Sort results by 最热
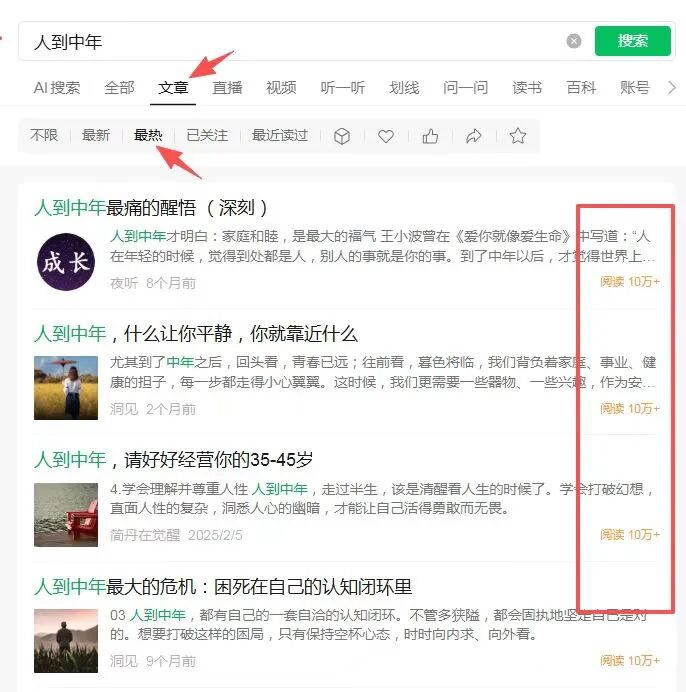 coord(148,135)
